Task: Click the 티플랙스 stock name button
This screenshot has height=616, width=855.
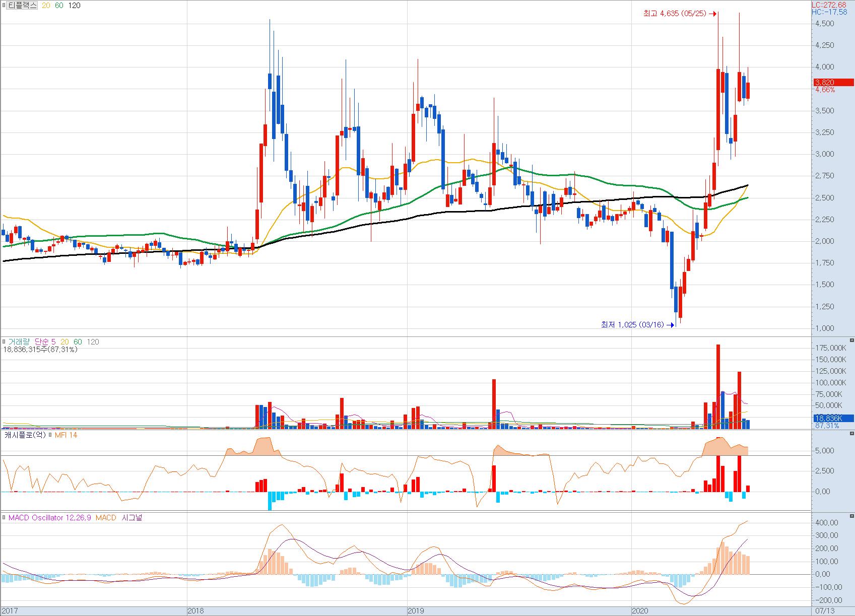Action: [x=22, y=6]
